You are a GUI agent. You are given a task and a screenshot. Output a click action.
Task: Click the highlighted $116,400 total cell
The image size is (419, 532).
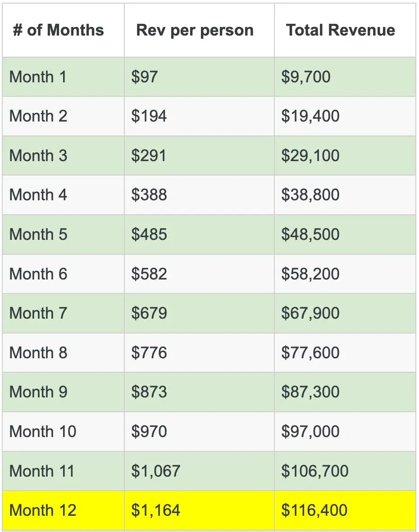click(345, 510)
